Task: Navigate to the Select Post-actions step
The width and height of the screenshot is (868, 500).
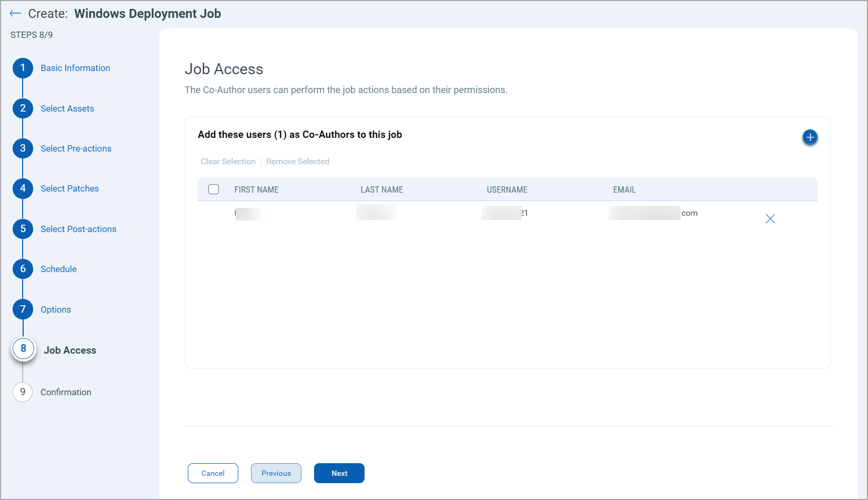Action: [x=78, y=229]
